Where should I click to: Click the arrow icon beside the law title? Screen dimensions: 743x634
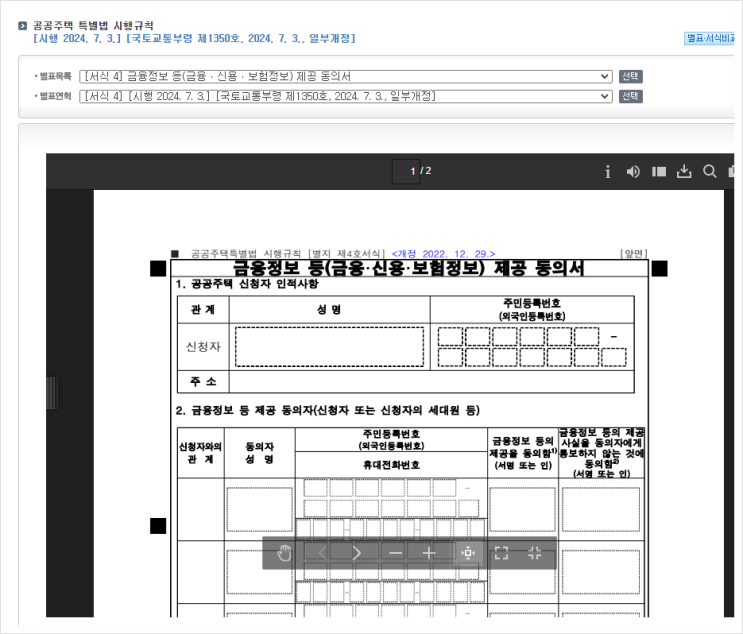pyautogui.click(x=22, y=26)
